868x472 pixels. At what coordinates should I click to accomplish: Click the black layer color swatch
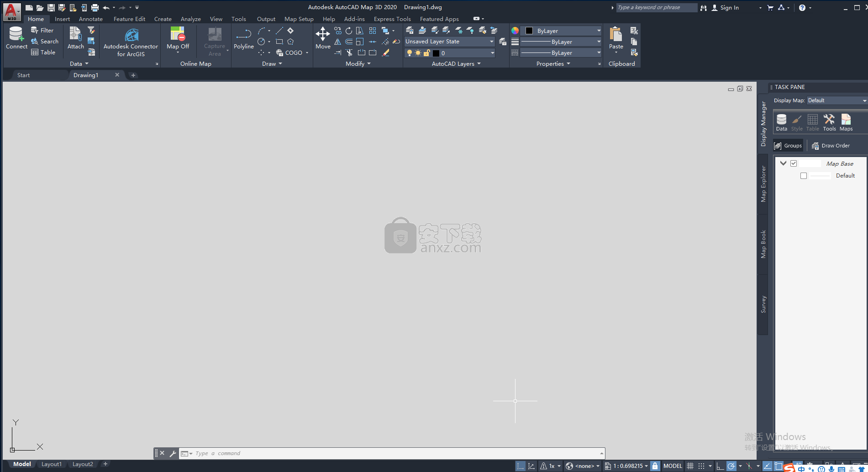pyautogui.click(x=436, y=53)
